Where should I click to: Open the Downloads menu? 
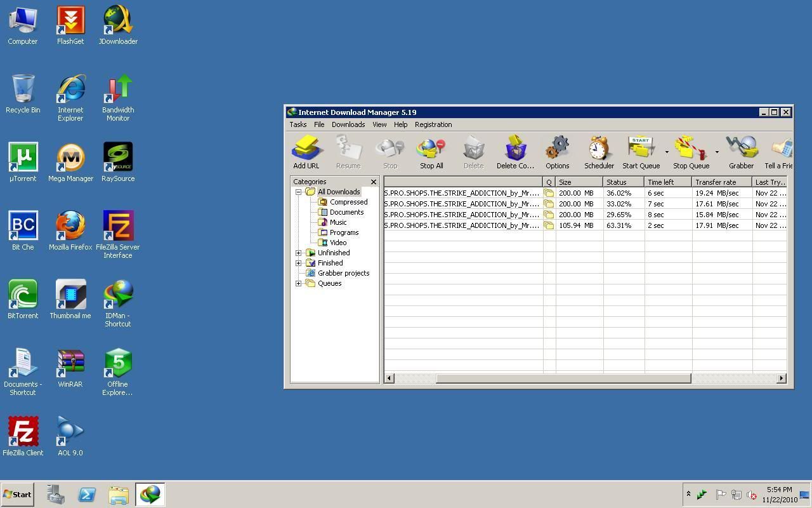tap(348, 124)
